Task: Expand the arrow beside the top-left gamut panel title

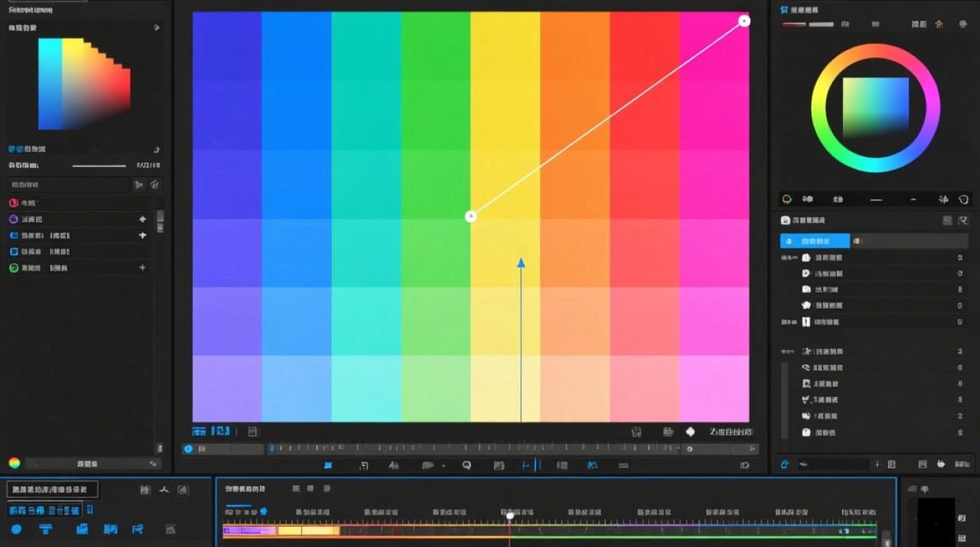Action: click(x=155, y=27)
